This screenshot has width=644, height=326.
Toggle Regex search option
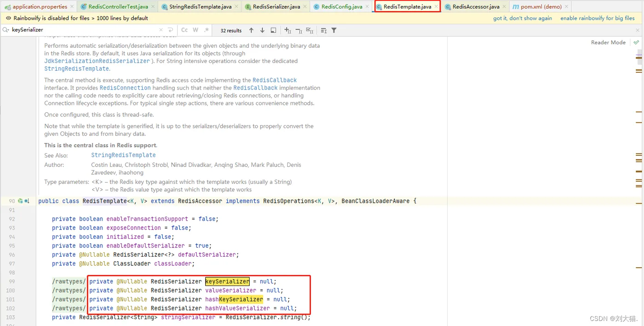pyautogui.click(x=207, y=30)
